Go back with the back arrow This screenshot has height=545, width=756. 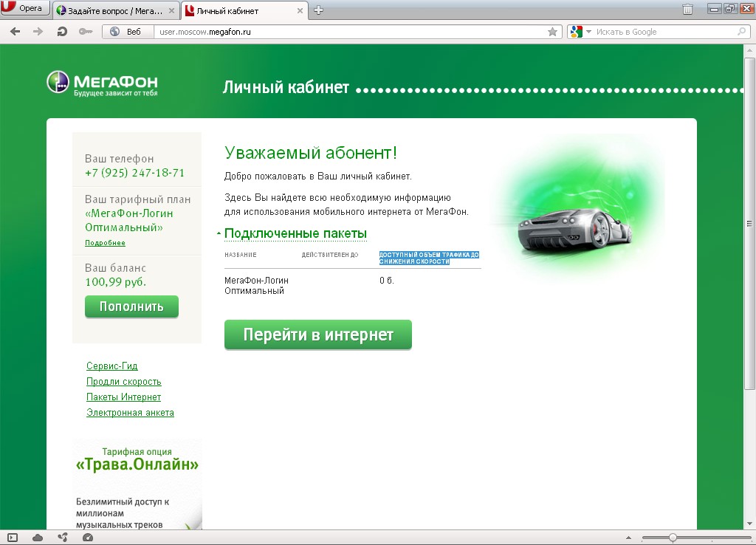16,32
